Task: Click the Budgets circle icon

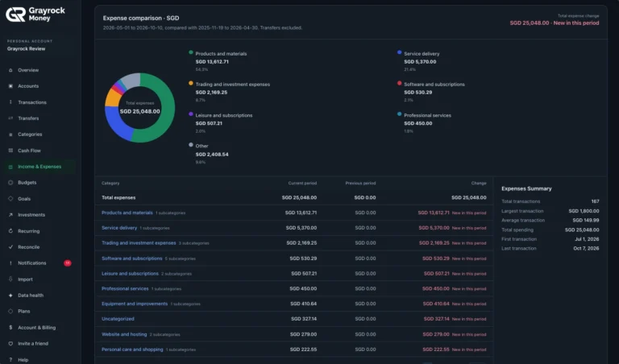Action: pyautogui.click(x=10, y=183)
